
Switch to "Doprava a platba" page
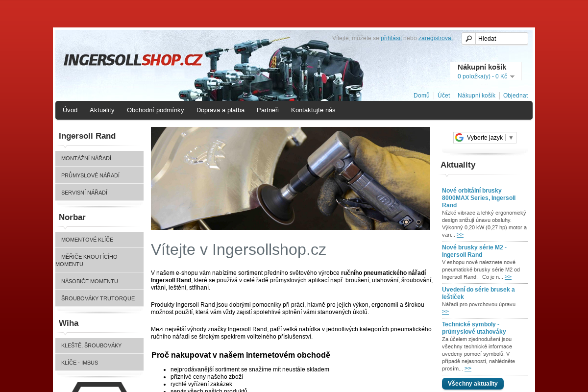tap(220, 110)
